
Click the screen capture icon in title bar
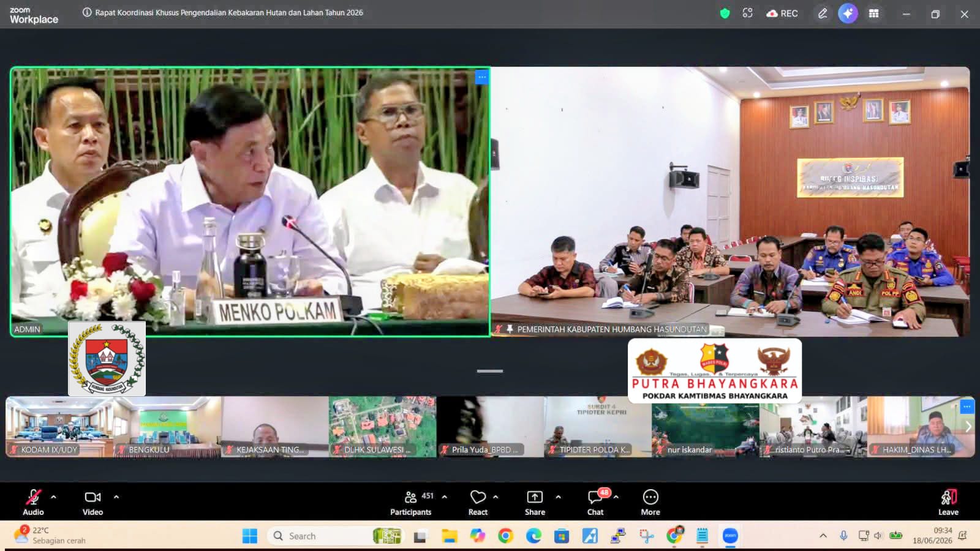(747, 13)
